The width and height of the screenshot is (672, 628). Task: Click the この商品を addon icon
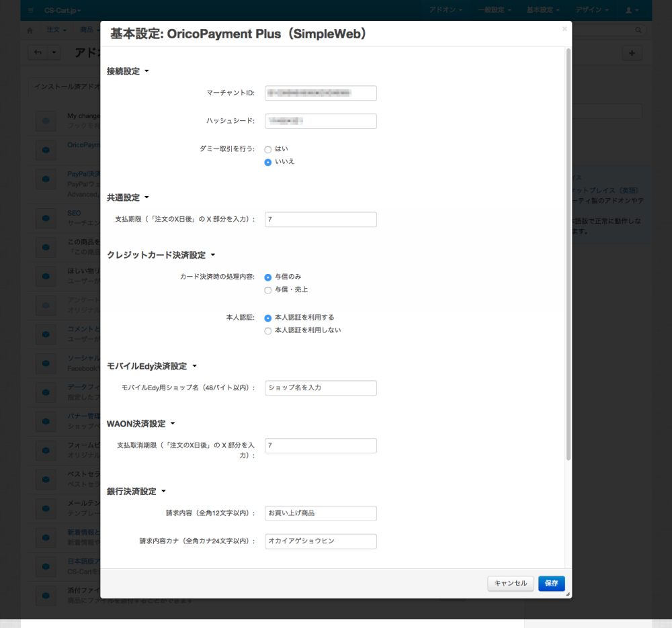pyautogui.click(x=46, y=247)
